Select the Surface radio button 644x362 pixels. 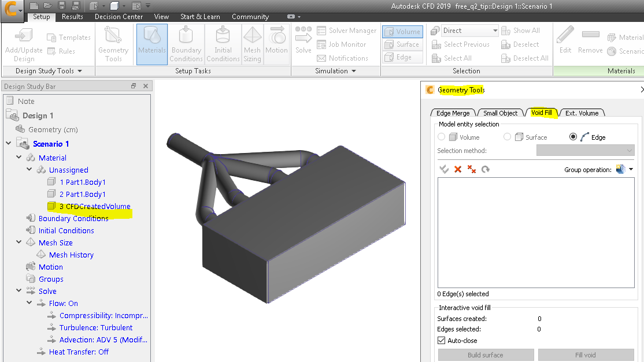click(x=507, y=137)
